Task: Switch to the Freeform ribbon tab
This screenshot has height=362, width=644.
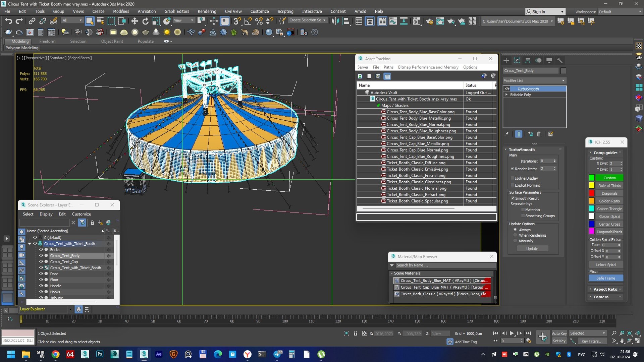Action: point(47,41)
